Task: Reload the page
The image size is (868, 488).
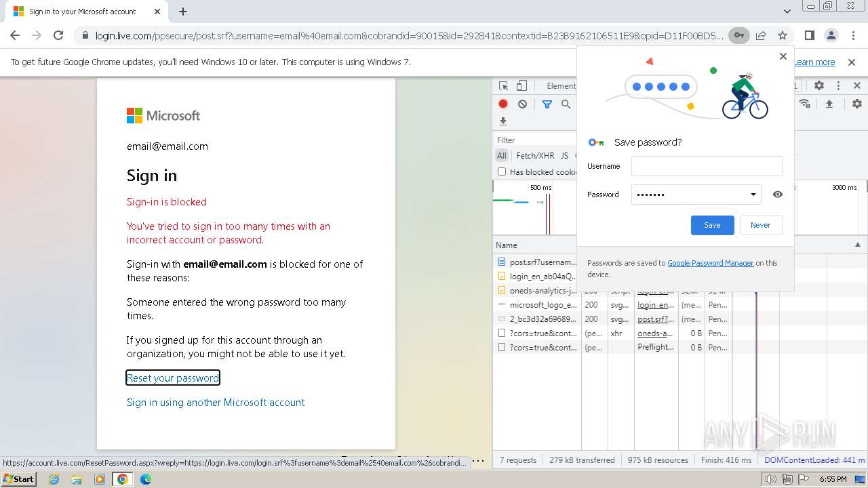Action: (x=58, y=35)
